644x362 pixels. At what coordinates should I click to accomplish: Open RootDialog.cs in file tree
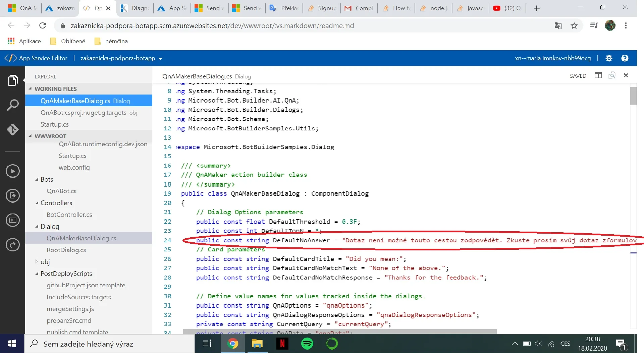(66, 250)
